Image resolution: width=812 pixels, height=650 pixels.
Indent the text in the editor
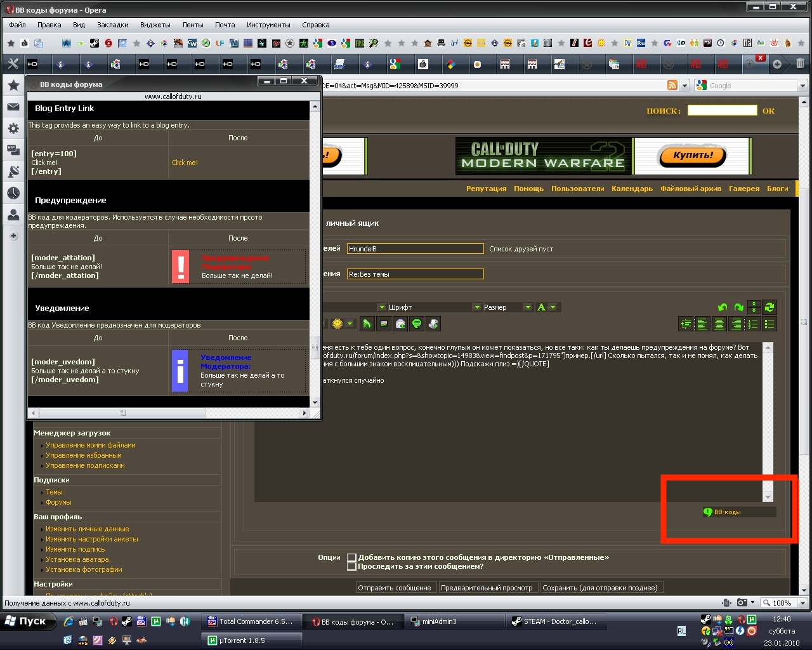coord(686,324)
